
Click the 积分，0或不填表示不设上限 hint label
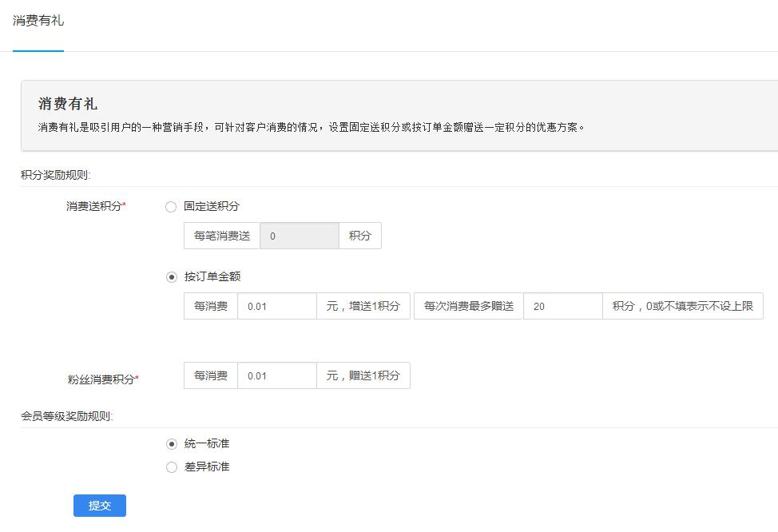click(682, 307)
